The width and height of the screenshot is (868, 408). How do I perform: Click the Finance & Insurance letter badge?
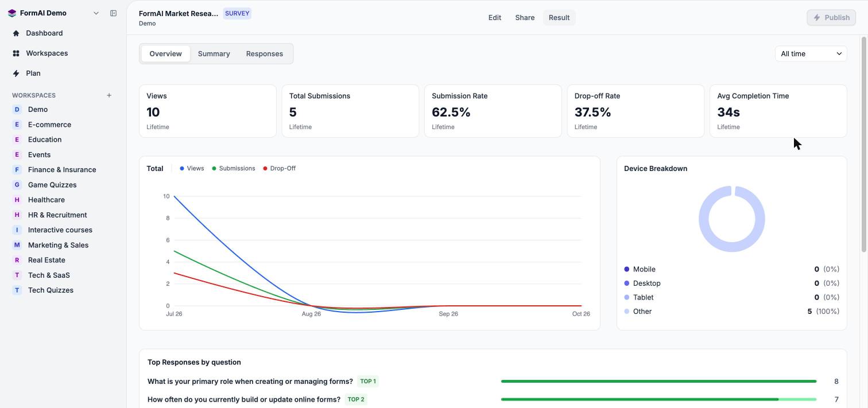[17, 170]
